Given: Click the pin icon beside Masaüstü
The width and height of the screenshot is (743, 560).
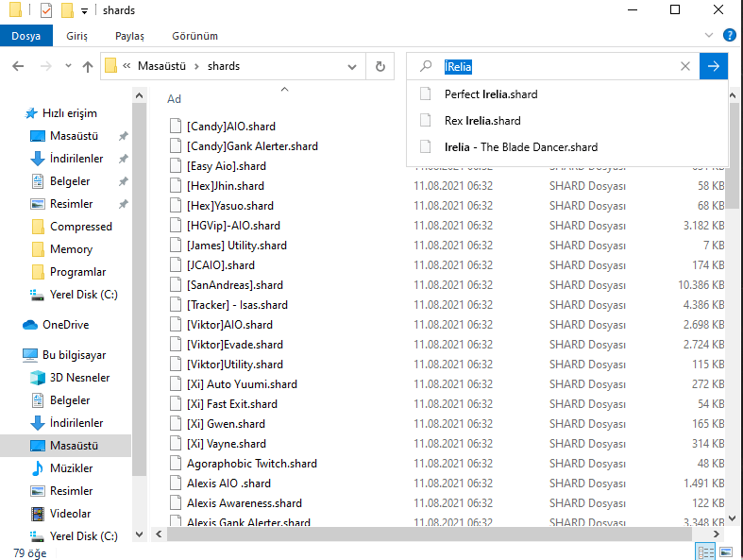Looking at the screenshot, I should click(123, 137).
